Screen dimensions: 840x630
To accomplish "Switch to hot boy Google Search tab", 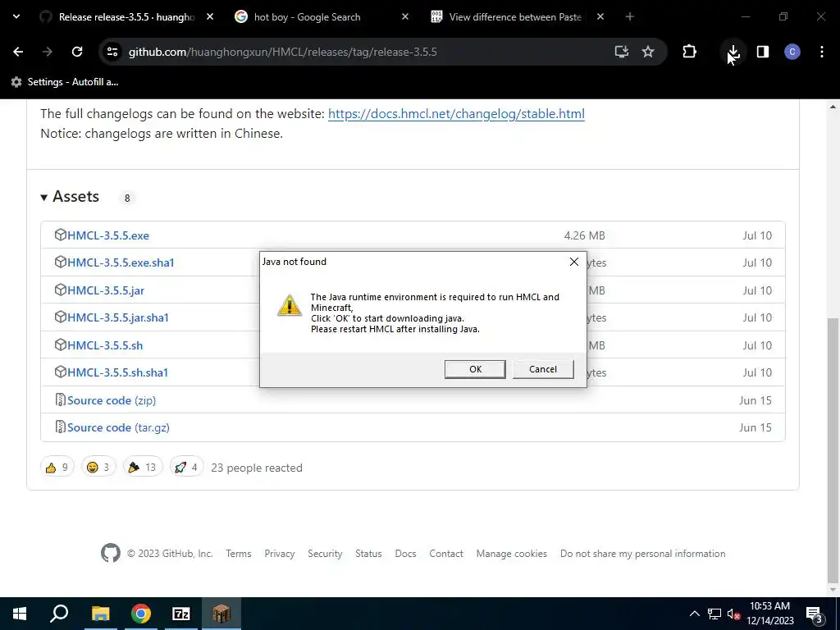I will tap(307, 17).
